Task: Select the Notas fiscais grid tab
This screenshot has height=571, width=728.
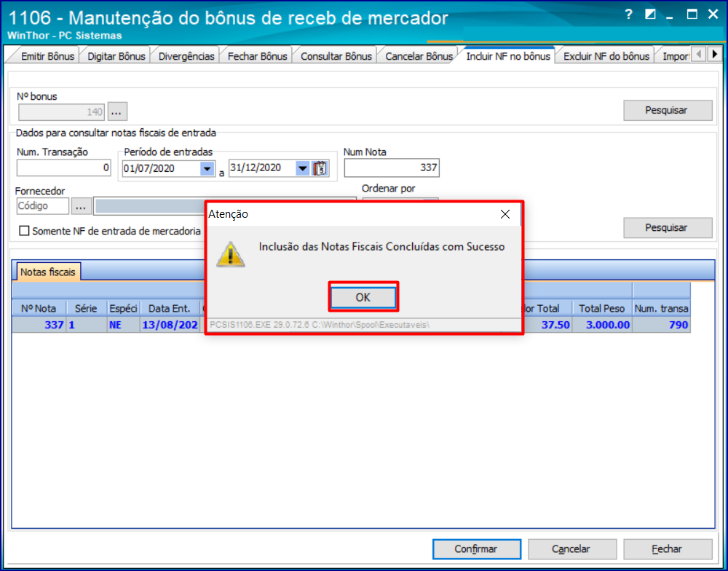Action: pyautogui.click(x=47, y=272)
